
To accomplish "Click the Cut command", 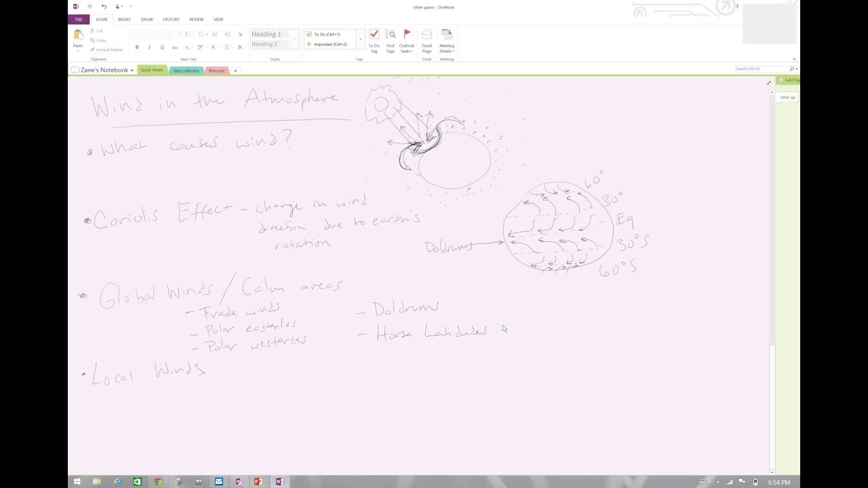I will pos(97,31).
